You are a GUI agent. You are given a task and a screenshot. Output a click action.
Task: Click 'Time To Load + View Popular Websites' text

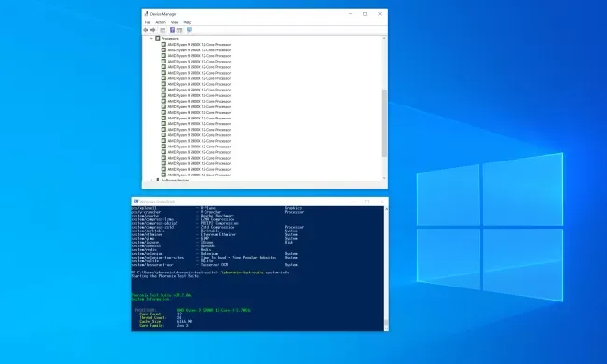pyautogui.click(x=238, y=258)
